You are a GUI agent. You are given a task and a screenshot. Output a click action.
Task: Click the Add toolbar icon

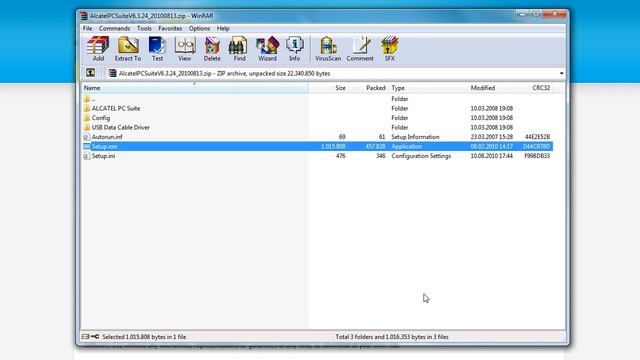click(x=98, y=49)
